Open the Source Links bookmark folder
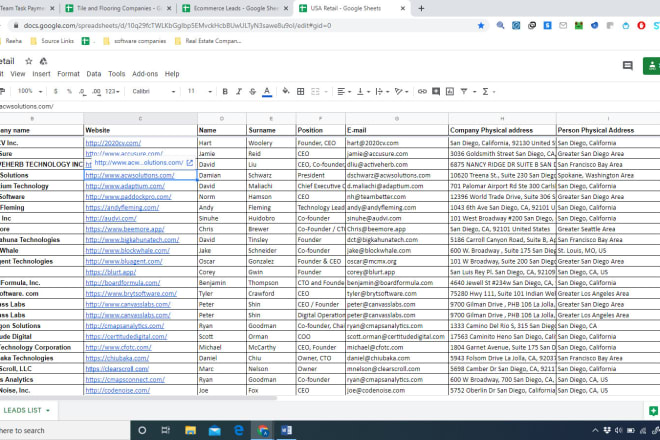660x440 pixels. click(52, 41)
